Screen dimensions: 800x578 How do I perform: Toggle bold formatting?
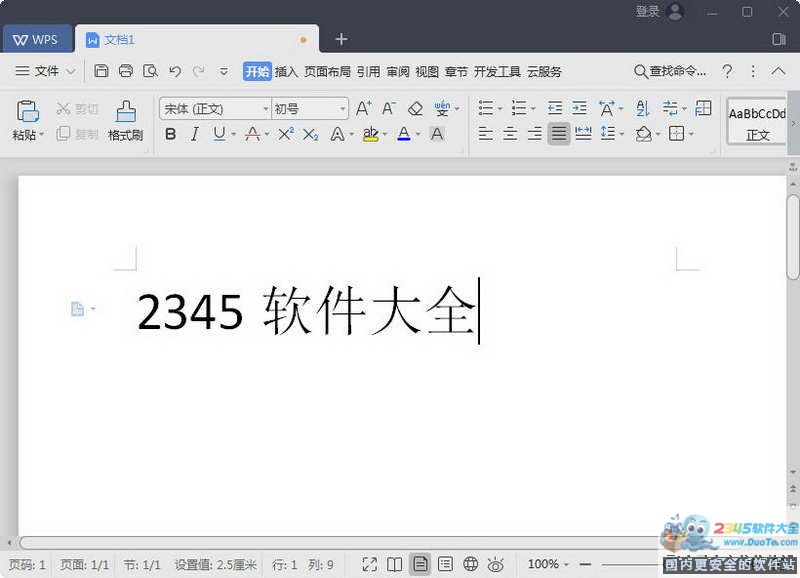click(171, 133)
